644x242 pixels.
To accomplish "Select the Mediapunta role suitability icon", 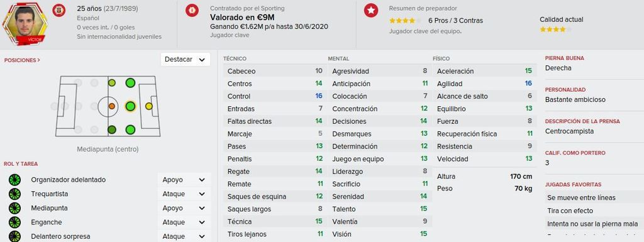I will point(15,208).
